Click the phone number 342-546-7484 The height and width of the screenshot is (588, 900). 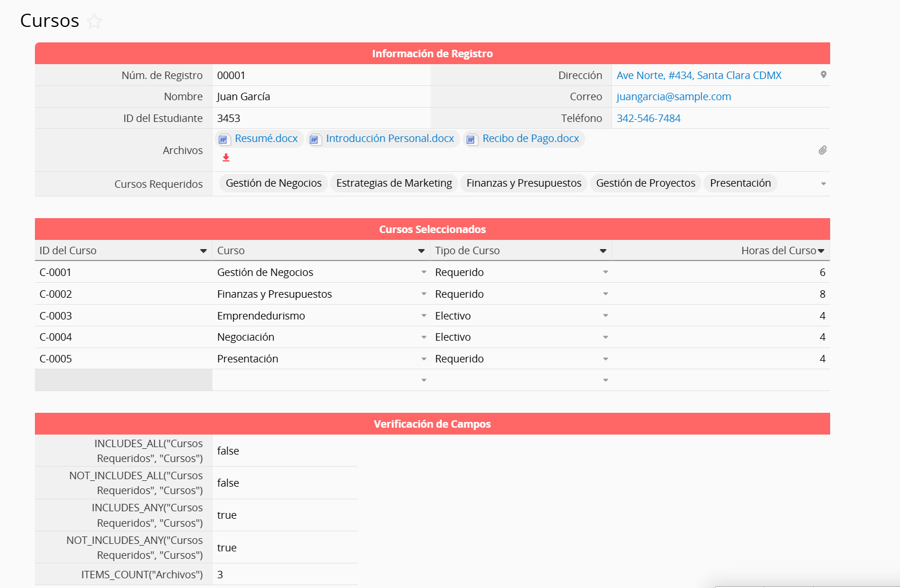[x=648, y=119]
